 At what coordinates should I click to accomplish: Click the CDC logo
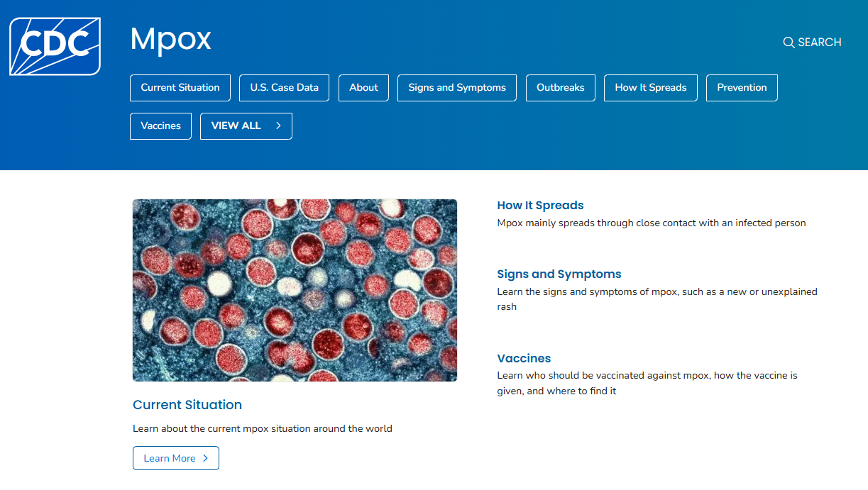(54, 45)
